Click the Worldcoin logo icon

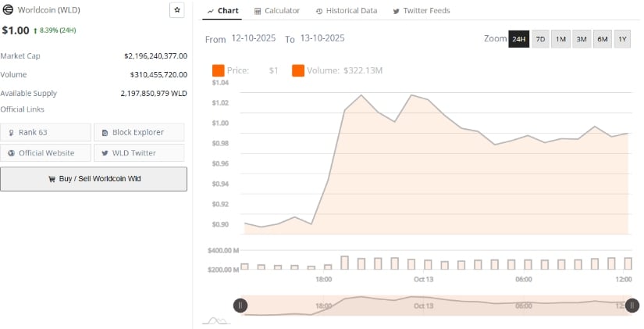8,10
